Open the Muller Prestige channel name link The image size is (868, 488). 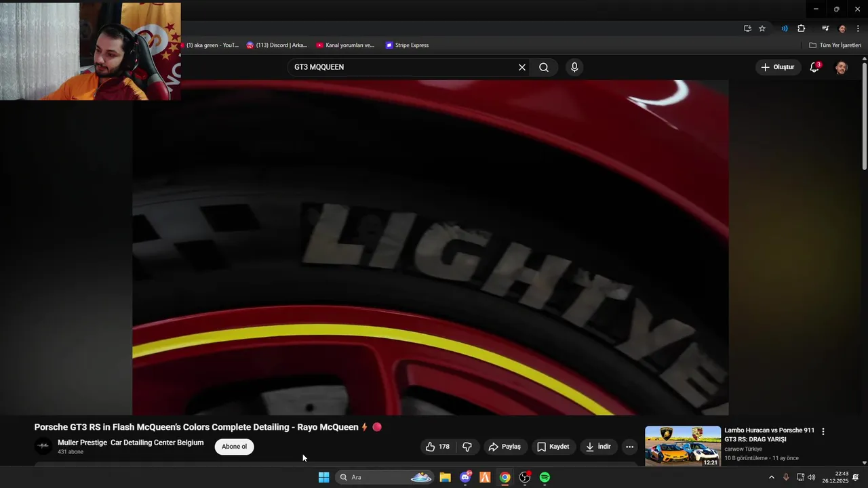coord(131,443)
